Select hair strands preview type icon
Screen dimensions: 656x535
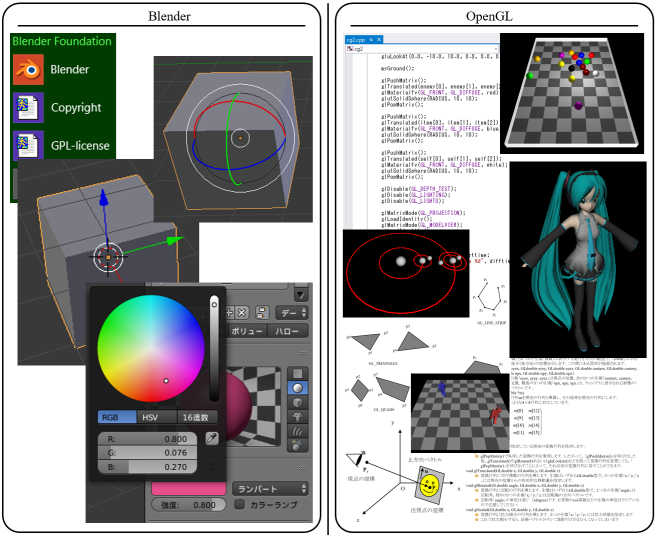coord(297,431)
